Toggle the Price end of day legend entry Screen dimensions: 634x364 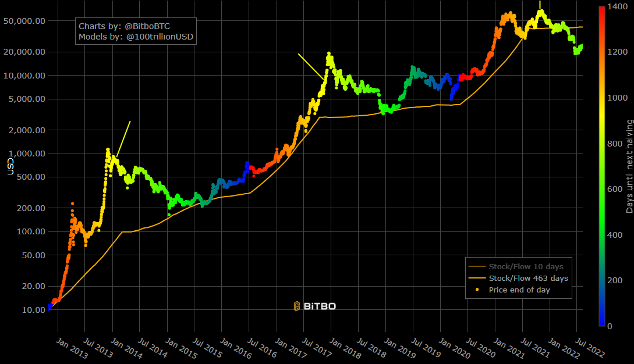coord(509,290)
